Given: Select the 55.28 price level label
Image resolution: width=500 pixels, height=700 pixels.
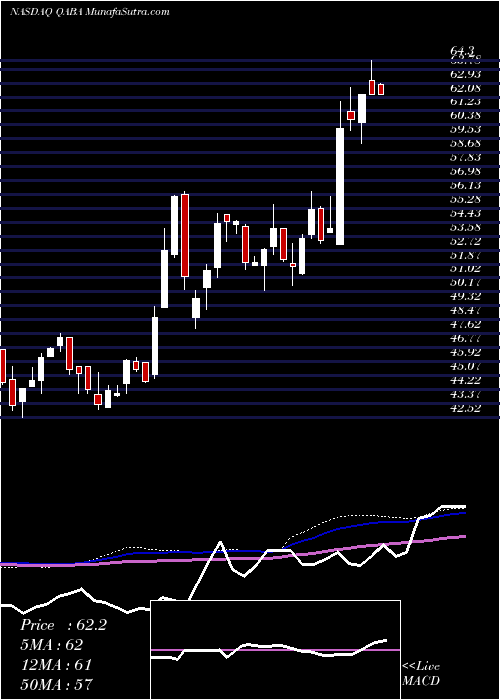Looking at the screenshot, I should (x=465, y=199).
